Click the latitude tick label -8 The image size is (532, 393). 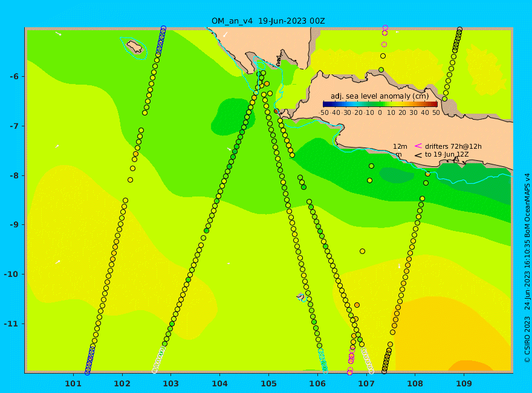tap(14, 176)
